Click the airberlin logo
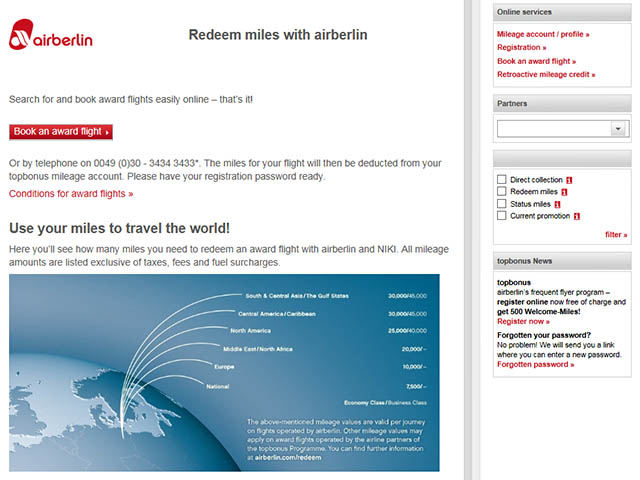This screenshot has width=640, height=480. pyautogui.click(x=51, y=35)
